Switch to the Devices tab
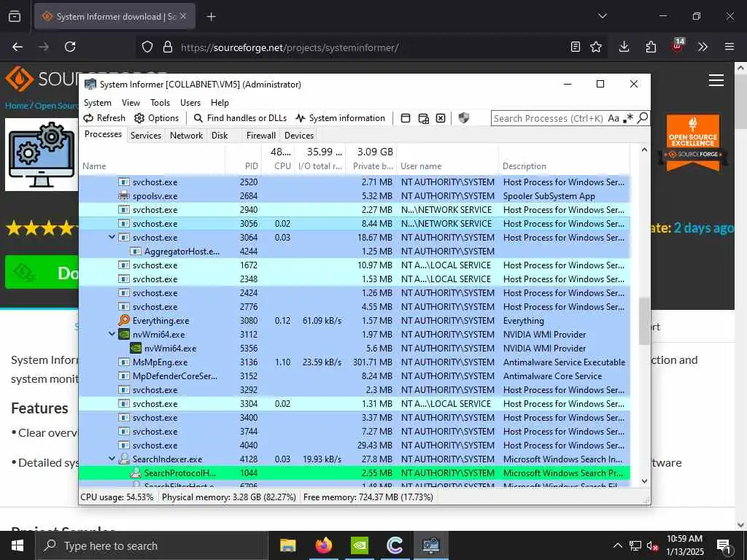This screenshot has width=747, height=560. pyautogui.click(x=298, y=135)
